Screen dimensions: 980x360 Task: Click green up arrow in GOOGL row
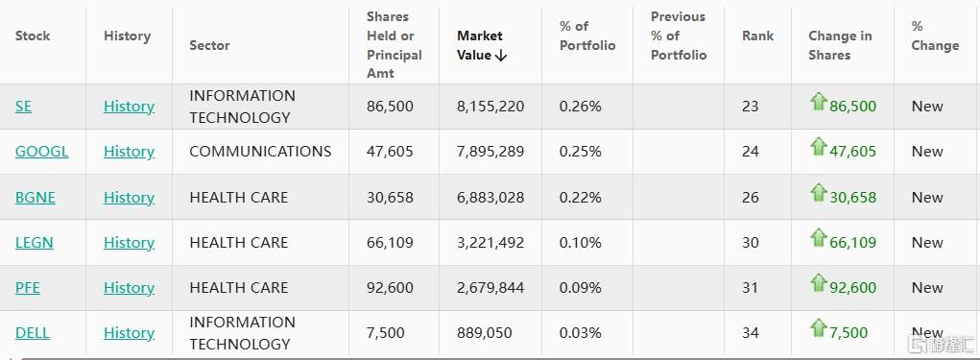819,146
